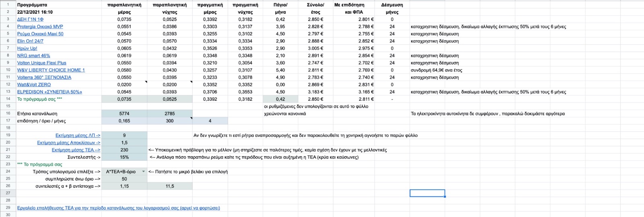
Task: Open the NRG smart 46% link
Action: click(x=33, y=55)
